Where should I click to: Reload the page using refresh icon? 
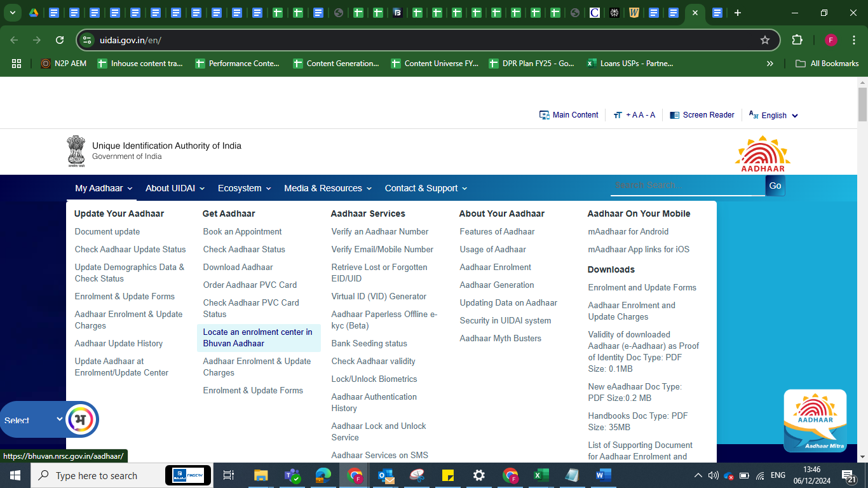60,40
